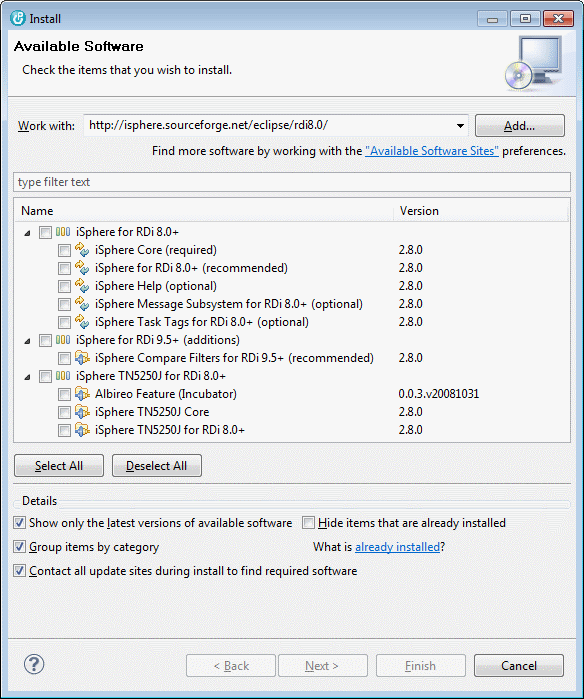Select iSphere Task Tags for RDi 8.0+ text
Screen dimensions: 584x699
coord(202,322)
